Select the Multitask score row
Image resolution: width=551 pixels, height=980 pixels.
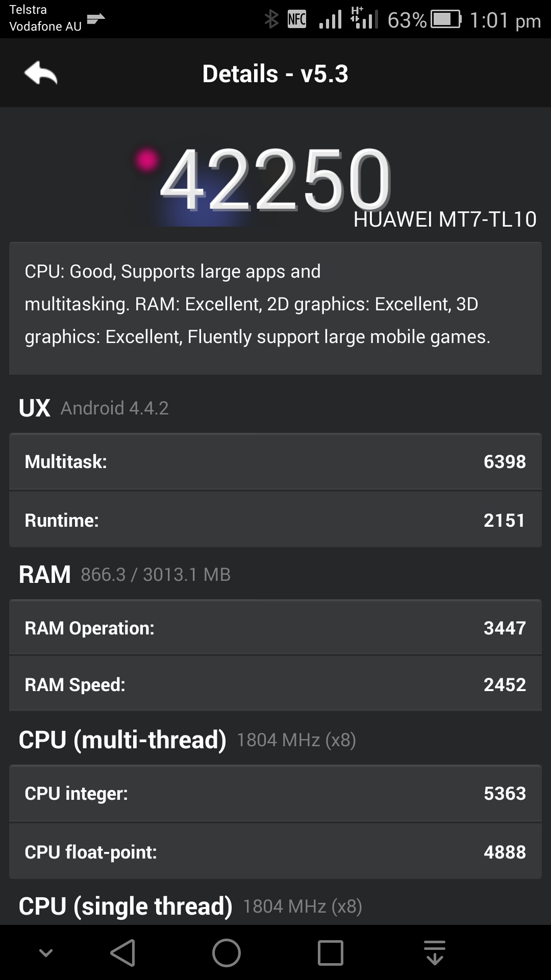point(275,461)
